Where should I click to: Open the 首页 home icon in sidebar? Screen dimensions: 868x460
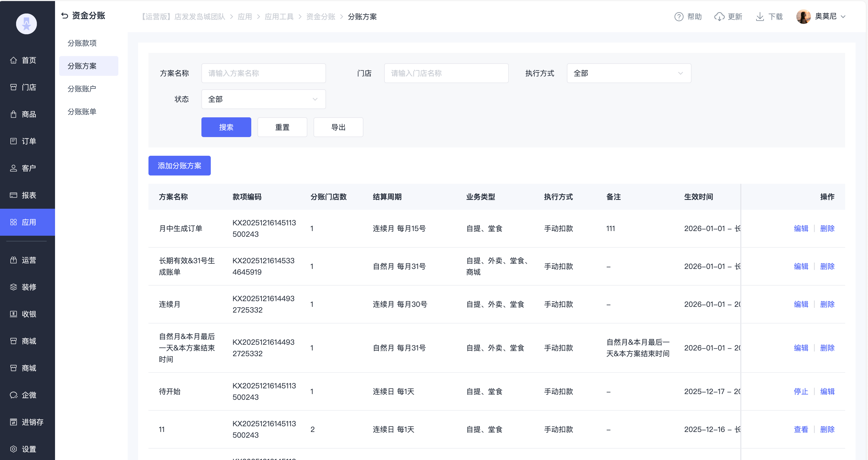tap(13, 60)
